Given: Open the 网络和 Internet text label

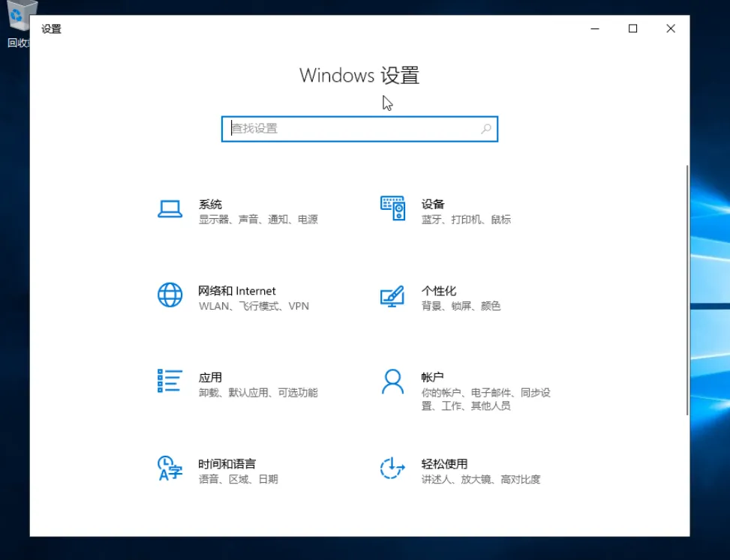Looking at the screenshot, I should coord(237,291).
